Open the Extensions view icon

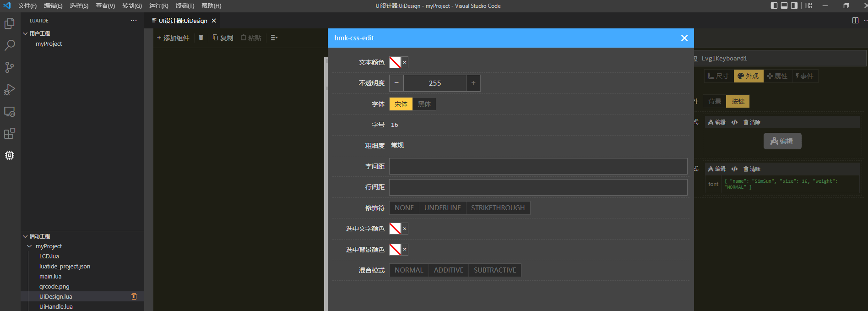point(10,133)
